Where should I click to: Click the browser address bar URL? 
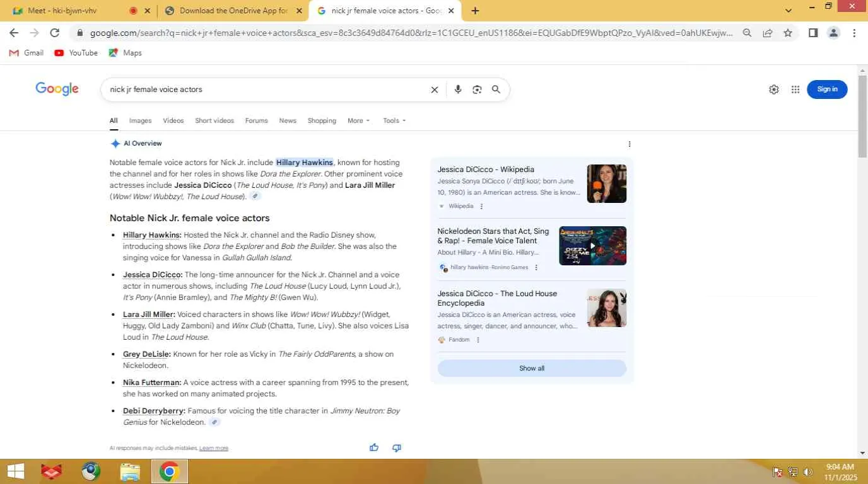tap(411, 33)
